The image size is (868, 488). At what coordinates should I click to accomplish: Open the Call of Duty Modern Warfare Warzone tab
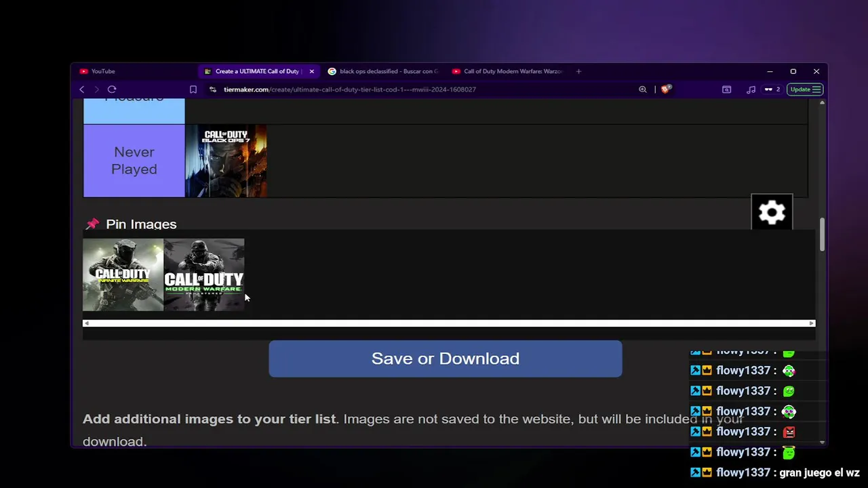click(x=507, y=71)
